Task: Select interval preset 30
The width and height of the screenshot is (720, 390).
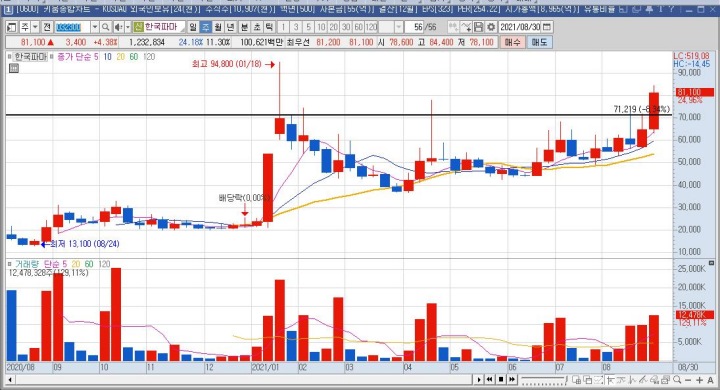Action: pyautogui.click(x=345, y=27)
